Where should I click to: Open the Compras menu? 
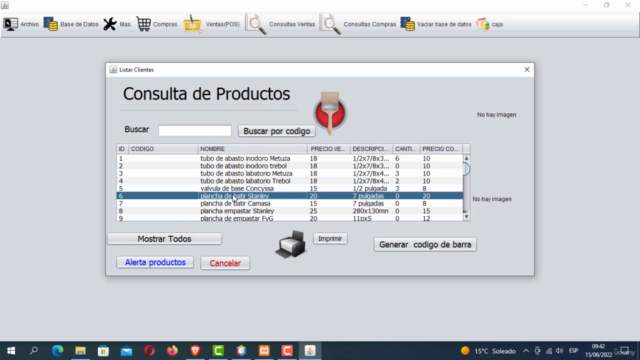[x=157, y=24]
